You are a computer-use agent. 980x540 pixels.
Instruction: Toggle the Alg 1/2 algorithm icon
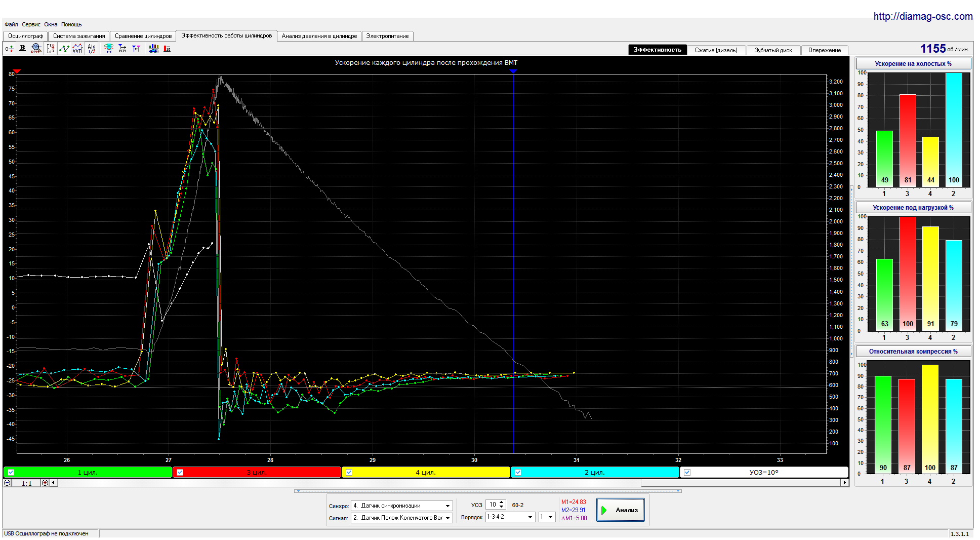[92, 49]
